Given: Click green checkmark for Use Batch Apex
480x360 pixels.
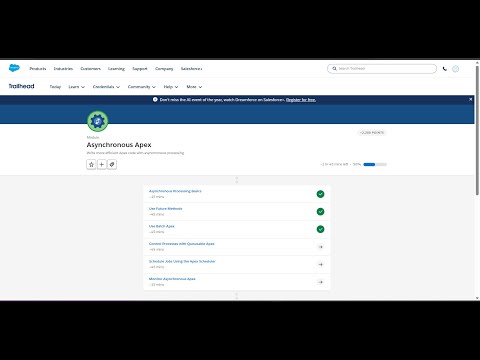Looking at the screenshot, I should point(320,229).
